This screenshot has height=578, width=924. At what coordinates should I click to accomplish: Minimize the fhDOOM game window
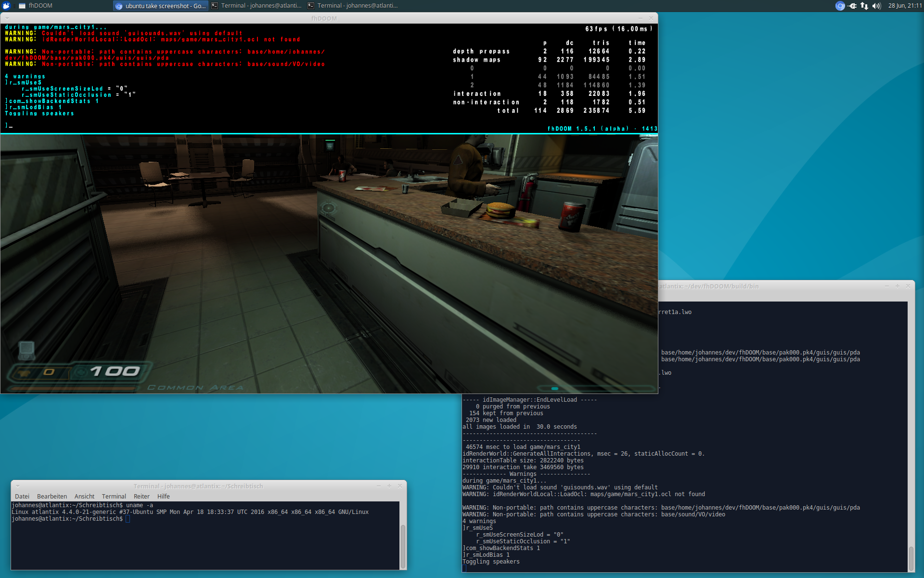[x=640, y=18]
